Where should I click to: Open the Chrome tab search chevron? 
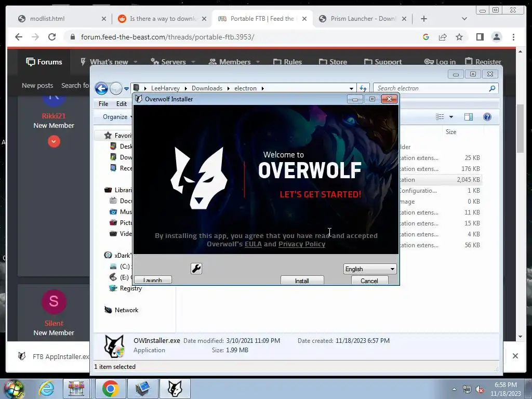click(464, 19)
